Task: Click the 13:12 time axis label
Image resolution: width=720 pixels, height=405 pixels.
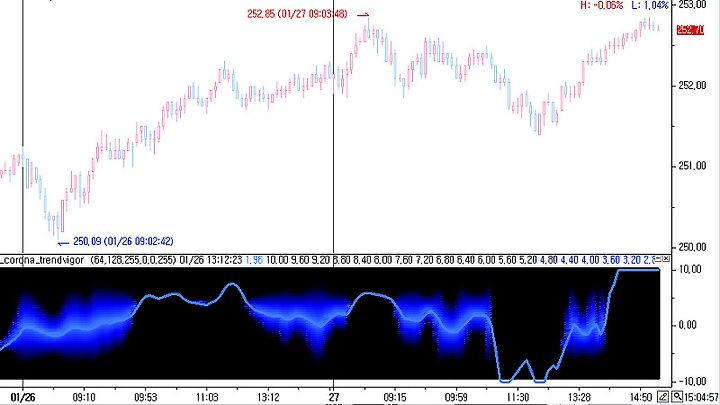Action: pyautogui.click(x=269, y=397)
